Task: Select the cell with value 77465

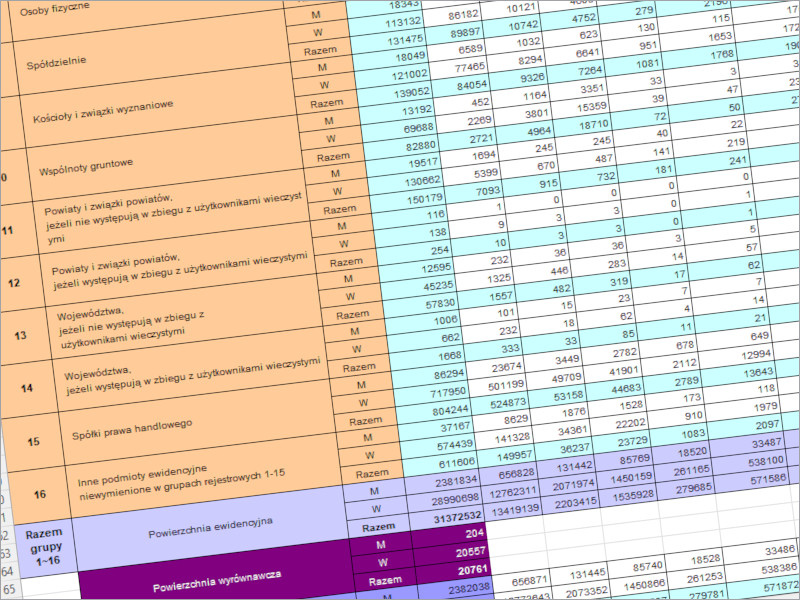Action: pyautogui.click(x=461, y=67)
